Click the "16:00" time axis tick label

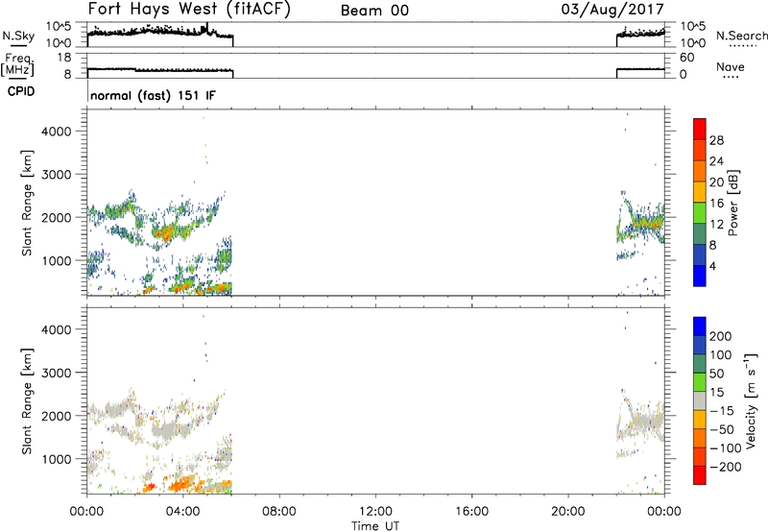click(x=471, y=512)
